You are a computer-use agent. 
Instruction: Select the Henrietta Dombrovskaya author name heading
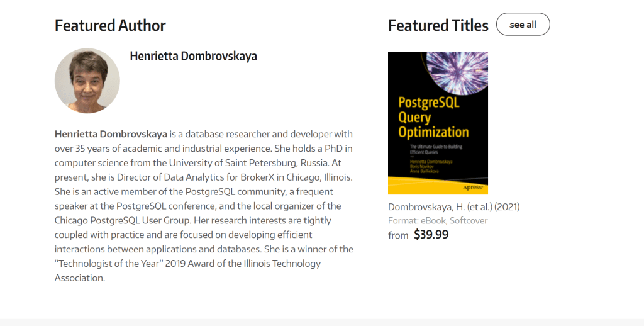tap(193, 56)
